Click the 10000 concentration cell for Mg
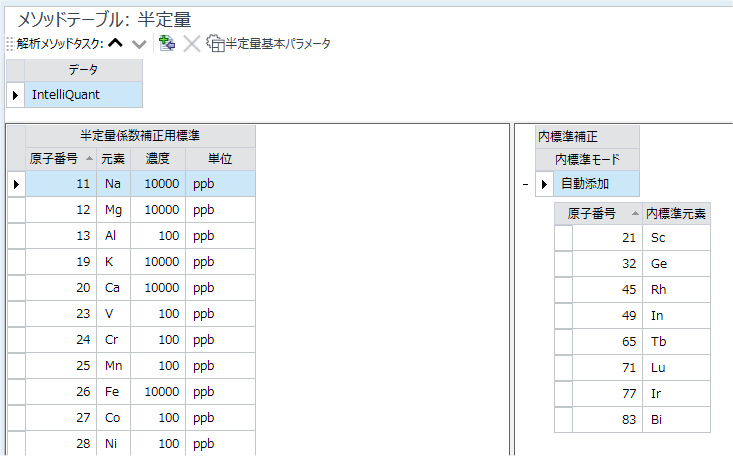The image size is (733, 456). (158, 210)
